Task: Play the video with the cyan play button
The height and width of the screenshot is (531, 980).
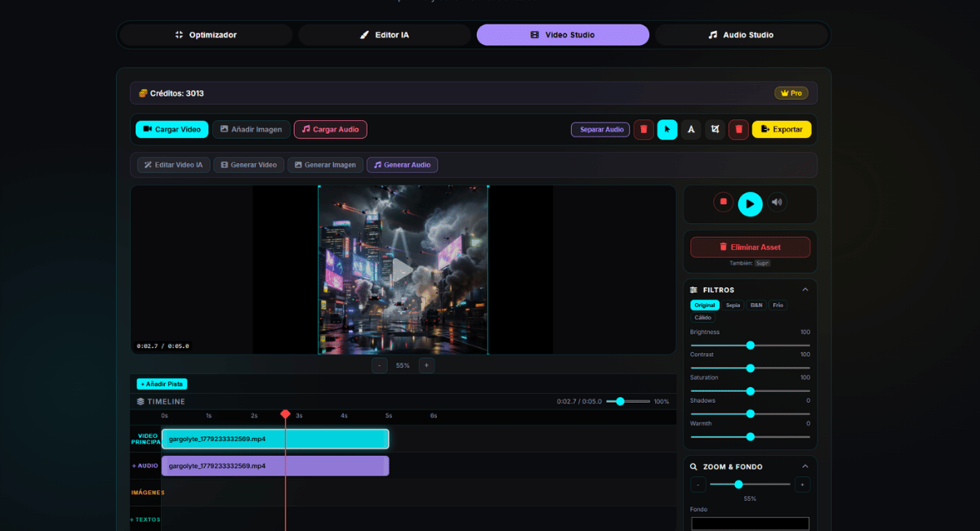Action: coord(750,203)
